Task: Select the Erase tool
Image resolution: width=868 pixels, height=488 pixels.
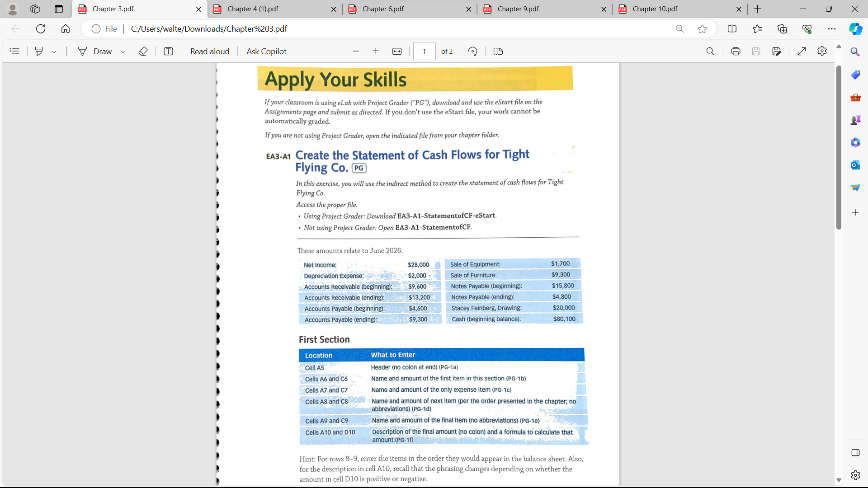Action: [x=143, y=51]
